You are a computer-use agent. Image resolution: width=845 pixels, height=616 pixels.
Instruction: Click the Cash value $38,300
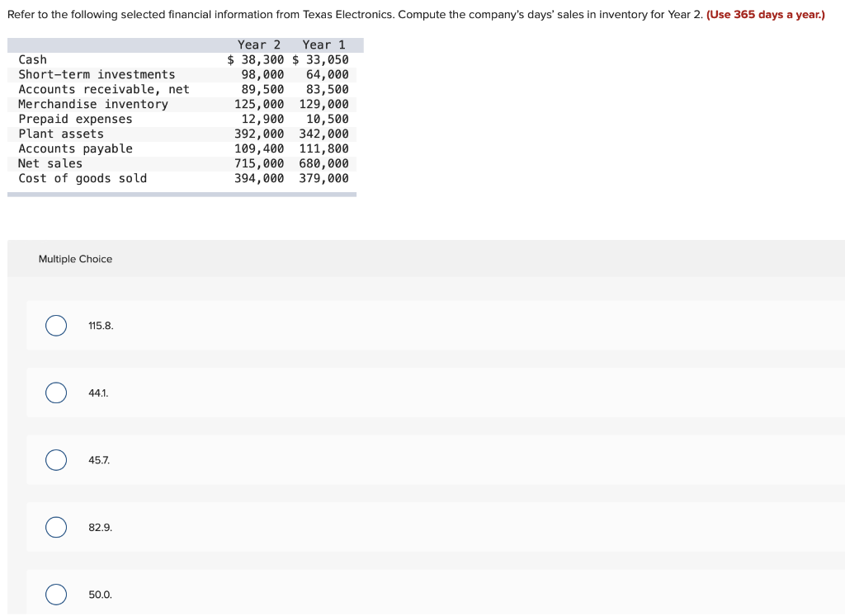[x=256, y=59]
